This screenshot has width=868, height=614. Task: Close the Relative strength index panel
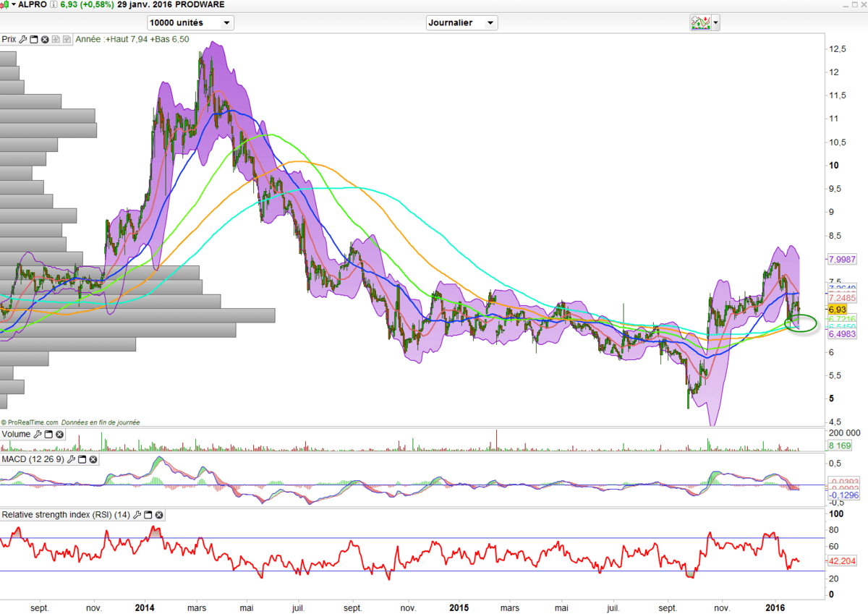point(159,515)
